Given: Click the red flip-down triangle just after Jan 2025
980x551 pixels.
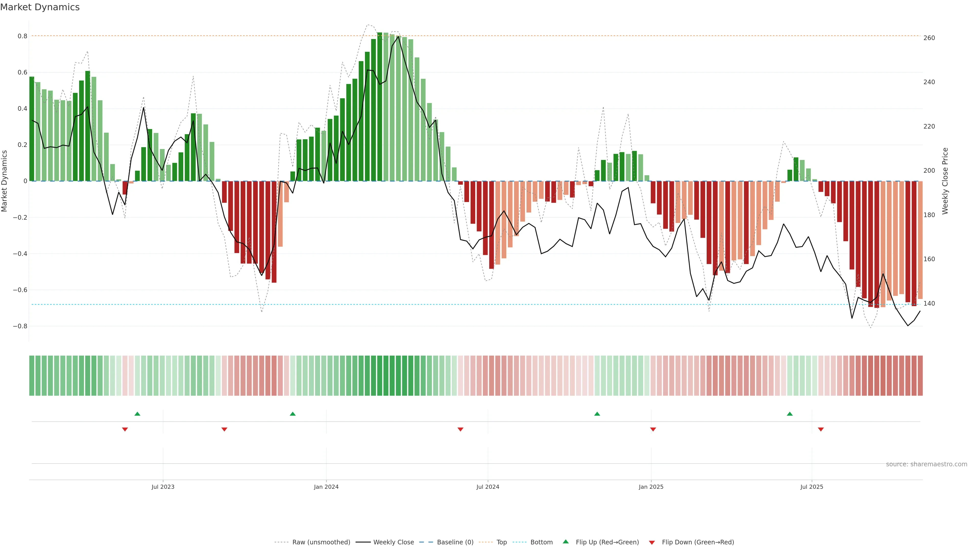Looking at the screenshot, I should [x=653, y=429].
